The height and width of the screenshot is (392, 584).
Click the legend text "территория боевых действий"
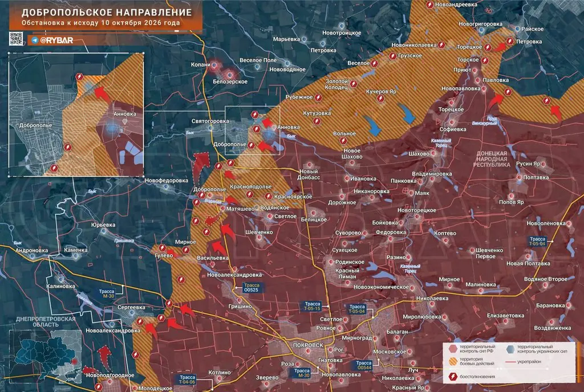click(477, 361)
